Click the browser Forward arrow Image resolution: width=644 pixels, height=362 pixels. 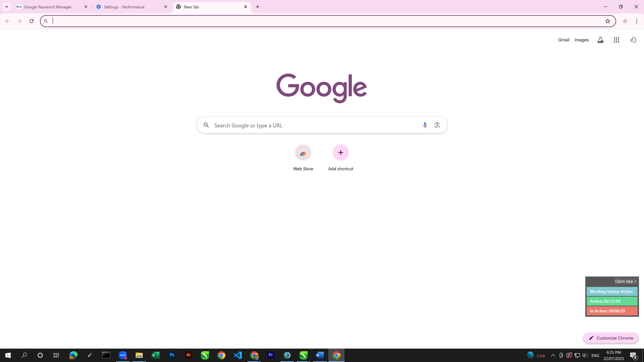pyautogui.click(x=19, y=21)
